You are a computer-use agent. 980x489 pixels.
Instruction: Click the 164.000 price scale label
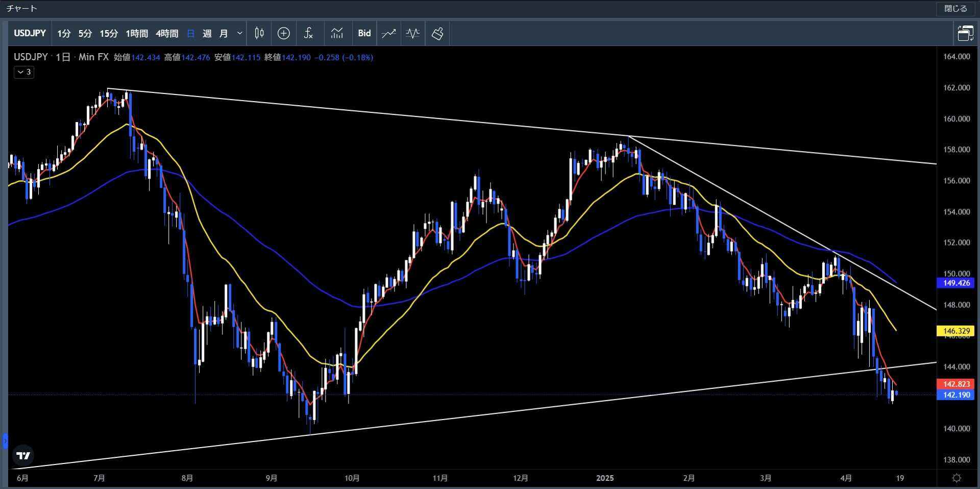click(x=956, y=57)
